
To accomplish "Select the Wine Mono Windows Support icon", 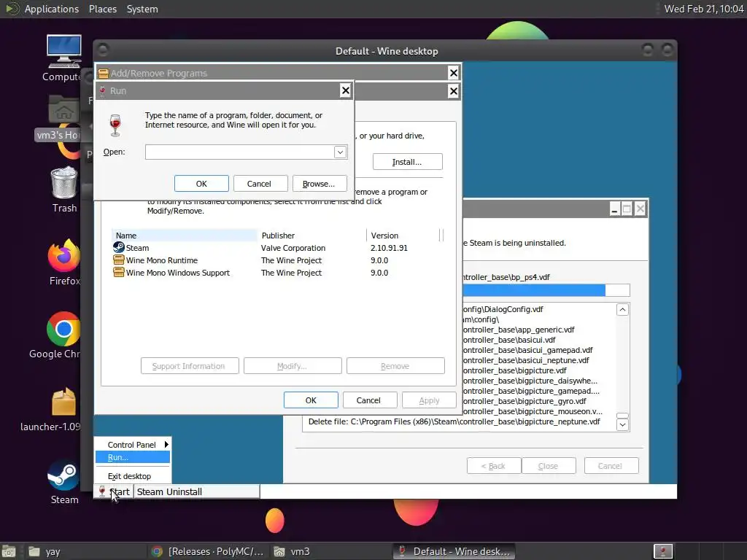I will pyautogui.click(x=119, y=273).
